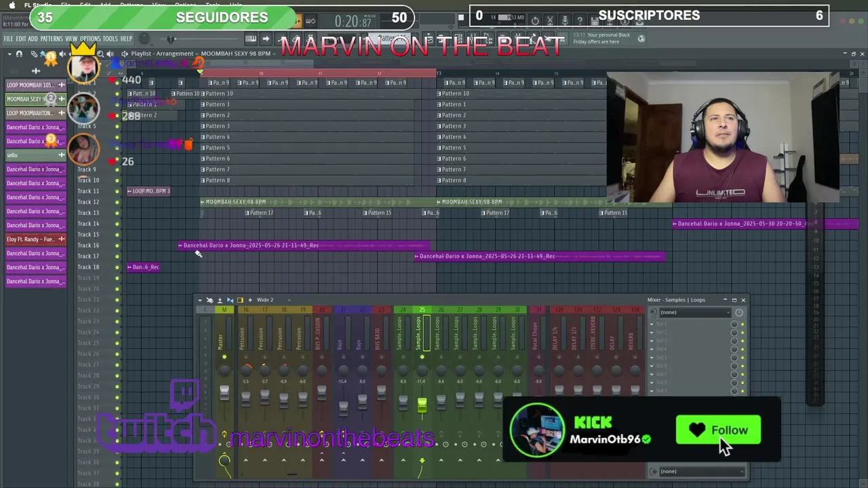Open the mixer options arrow menu
The image size is (868, 488).
(x=199, y=300)
